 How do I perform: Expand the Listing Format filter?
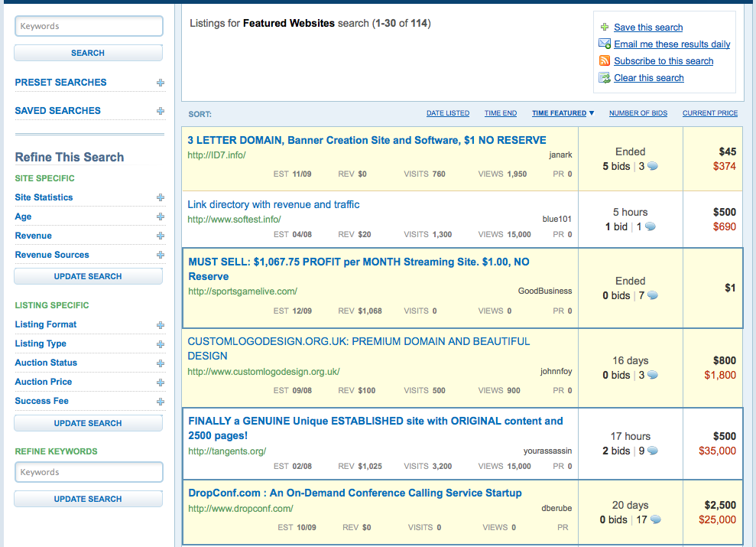[x=161, y=325]
